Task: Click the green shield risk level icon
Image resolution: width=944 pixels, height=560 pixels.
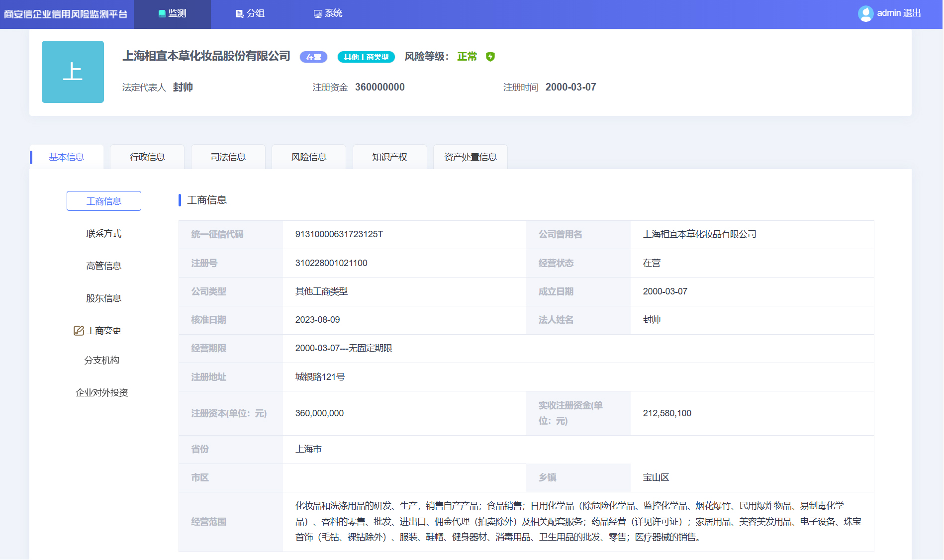Action: (490, 57)
